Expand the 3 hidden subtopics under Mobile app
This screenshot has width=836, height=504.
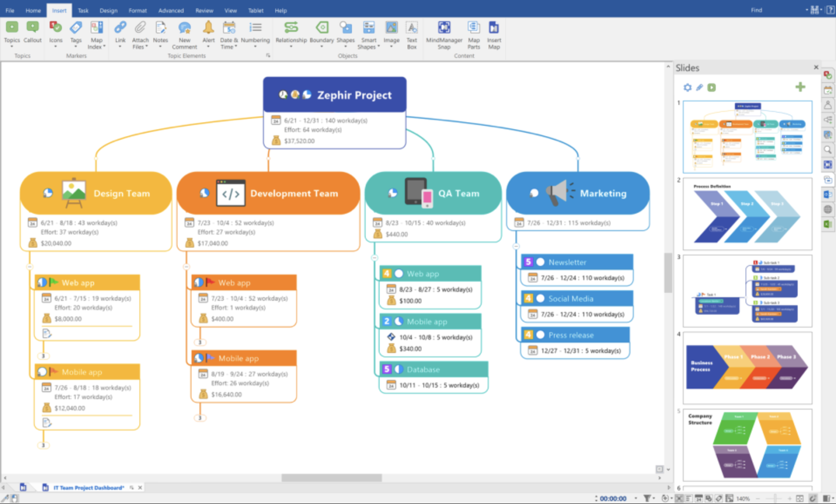(200, 417)
